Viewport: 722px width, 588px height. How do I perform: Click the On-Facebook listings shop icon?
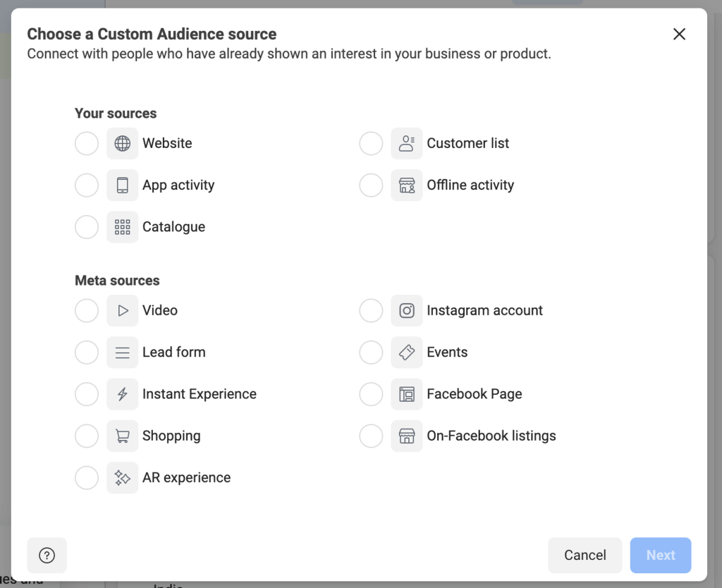pos(407,436)
